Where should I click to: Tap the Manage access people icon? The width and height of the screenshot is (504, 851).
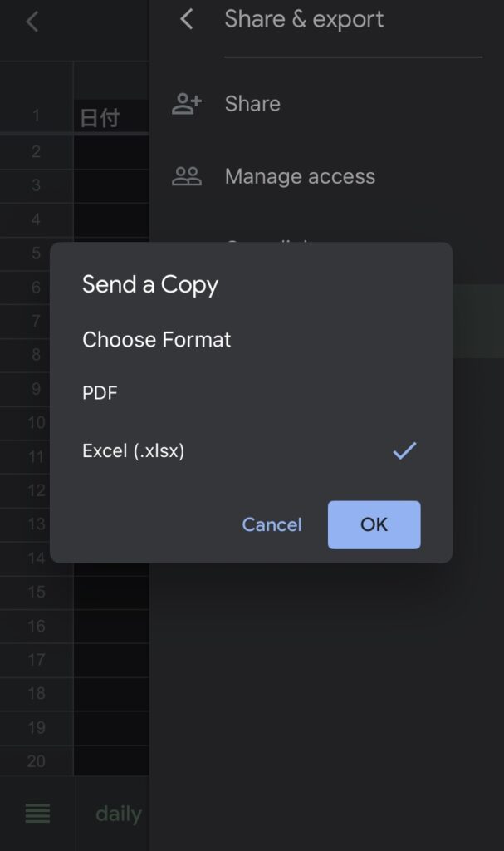pos(187,176)
